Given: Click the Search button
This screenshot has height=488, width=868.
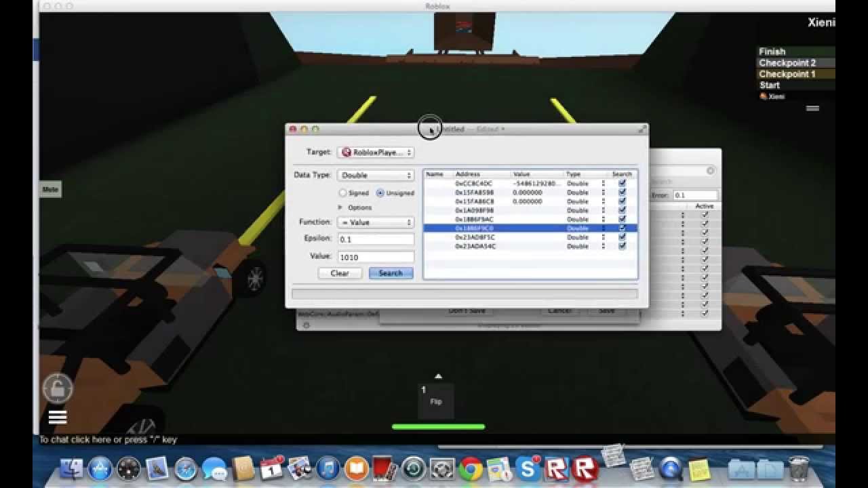Looking at the screenshot, I should (391, 273).
